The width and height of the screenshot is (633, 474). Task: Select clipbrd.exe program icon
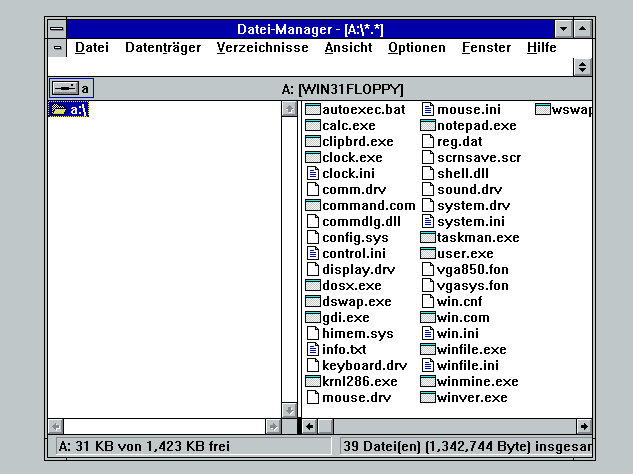[313, 141]
